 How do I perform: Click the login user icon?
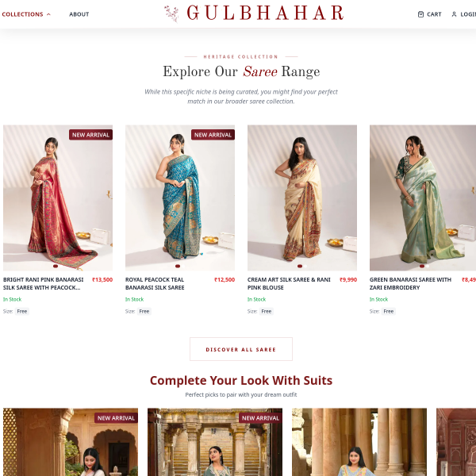tap(454, 14)
